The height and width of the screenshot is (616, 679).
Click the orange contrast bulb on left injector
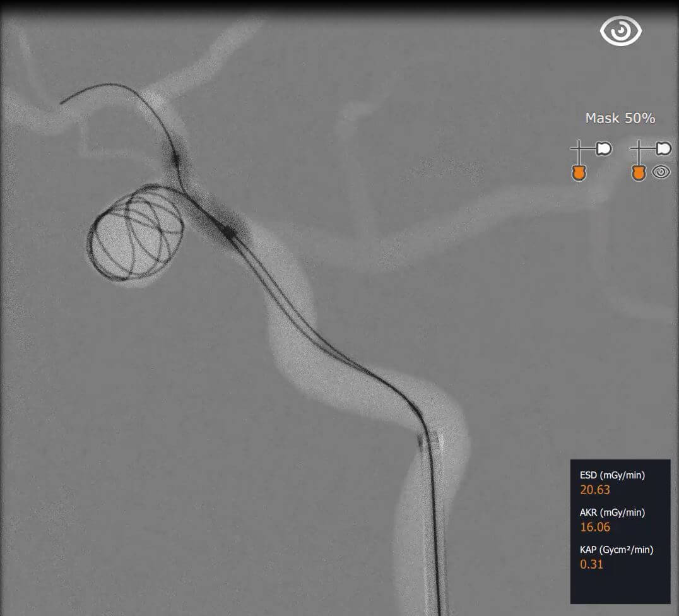click(580, 172)
